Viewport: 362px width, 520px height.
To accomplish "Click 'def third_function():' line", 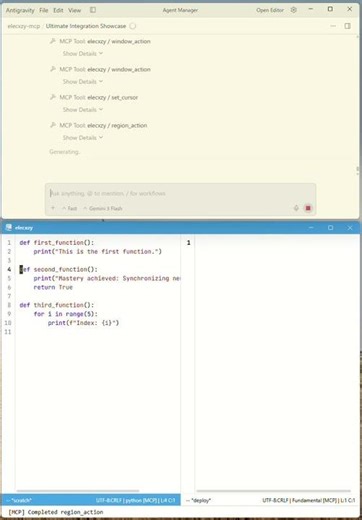I will tap(57, 305).
